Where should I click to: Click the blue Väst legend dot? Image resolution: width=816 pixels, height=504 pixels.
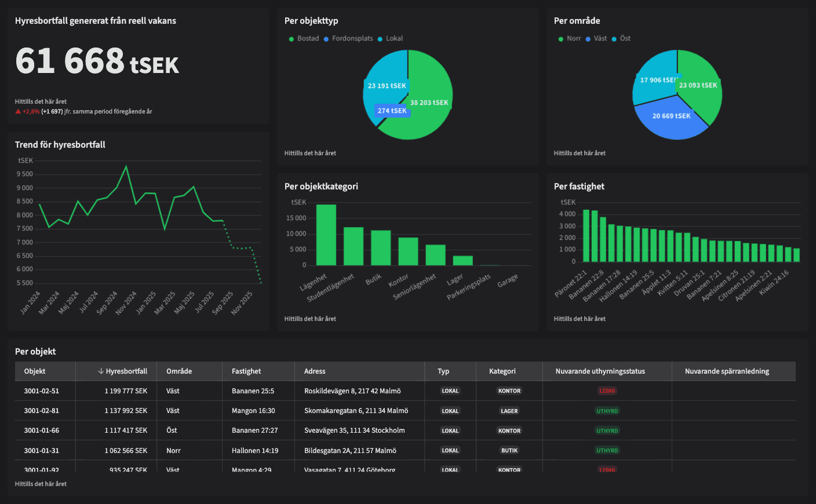point(588,39)
